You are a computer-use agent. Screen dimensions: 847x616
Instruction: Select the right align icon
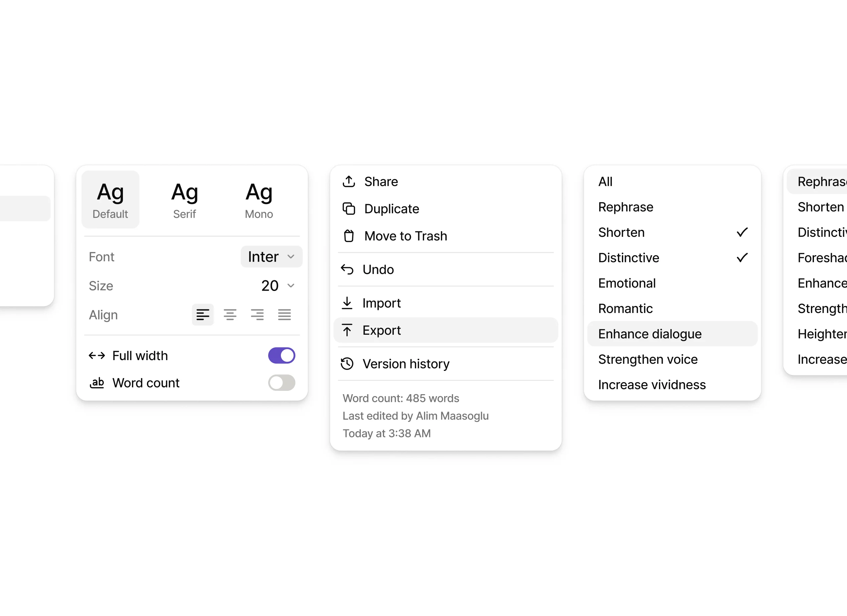257,315
